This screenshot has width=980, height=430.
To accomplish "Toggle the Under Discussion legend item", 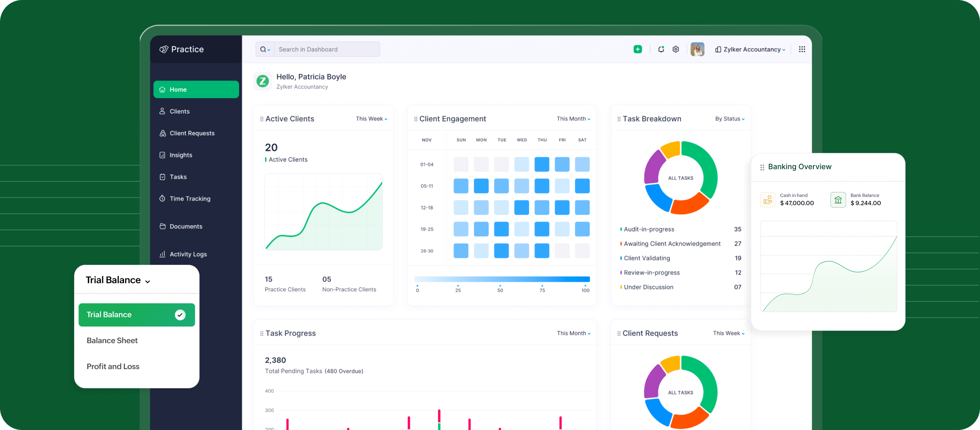I will [646, 287].
